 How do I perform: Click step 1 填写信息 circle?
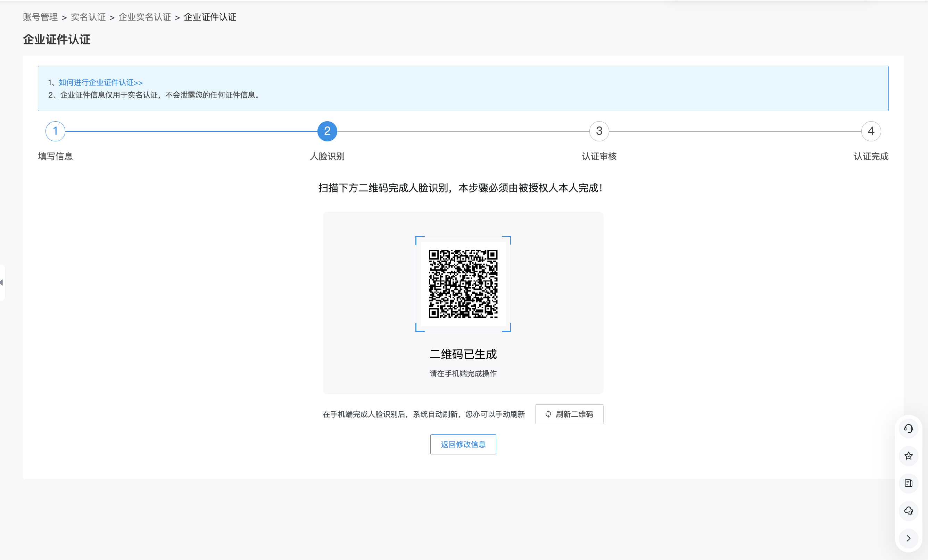[55, 131]
